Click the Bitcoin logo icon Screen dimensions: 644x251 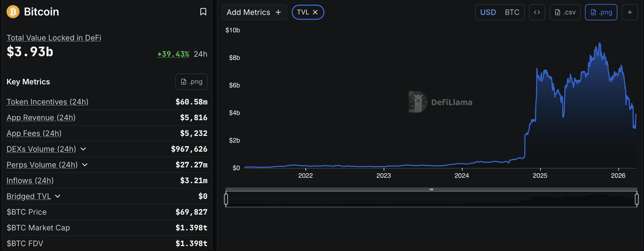(13, 12)
